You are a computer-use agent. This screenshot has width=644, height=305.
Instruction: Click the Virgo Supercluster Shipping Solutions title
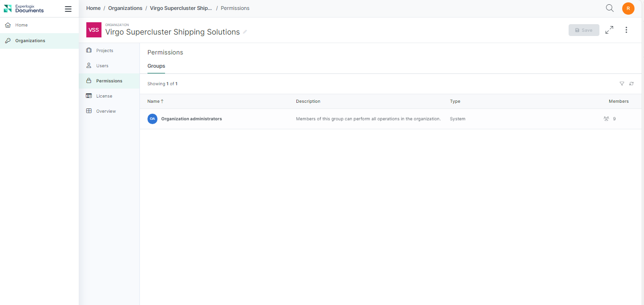click(x=173, y=32)
